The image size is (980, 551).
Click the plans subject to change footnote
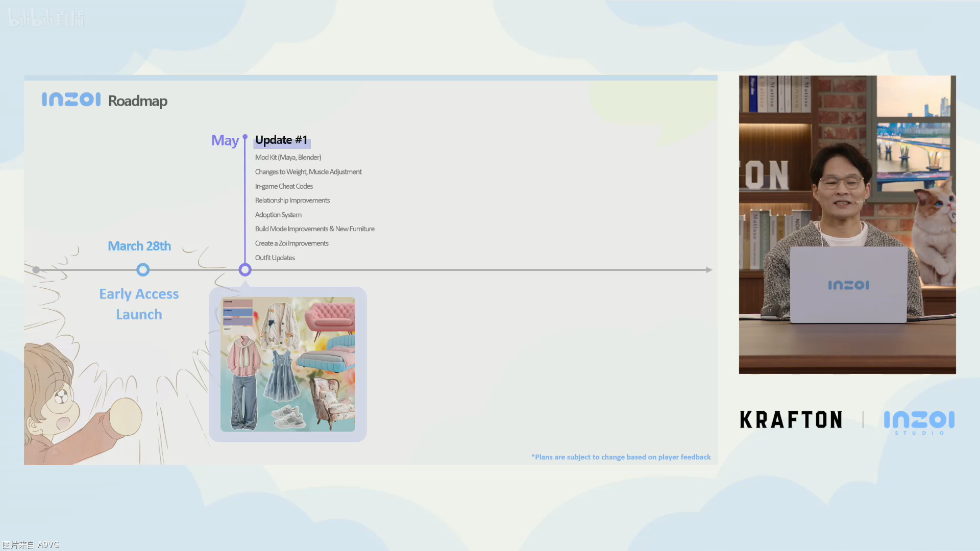621,457
